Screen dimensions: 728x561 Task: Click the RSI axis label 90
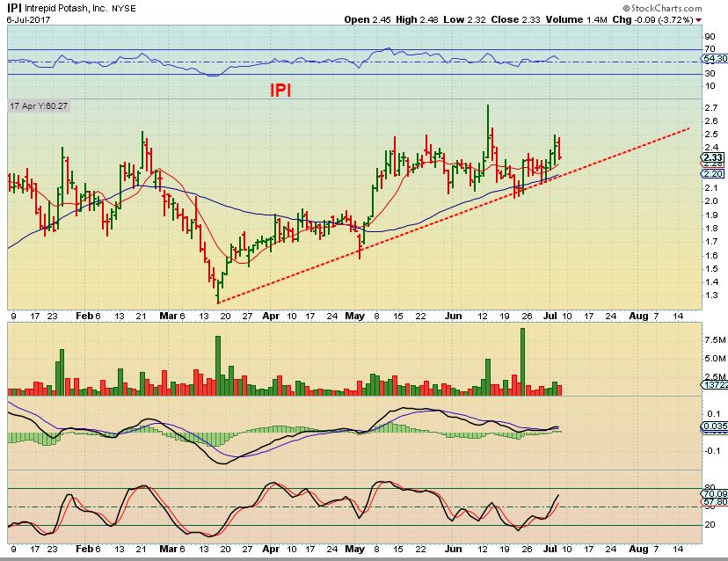(x=710, y=37)
